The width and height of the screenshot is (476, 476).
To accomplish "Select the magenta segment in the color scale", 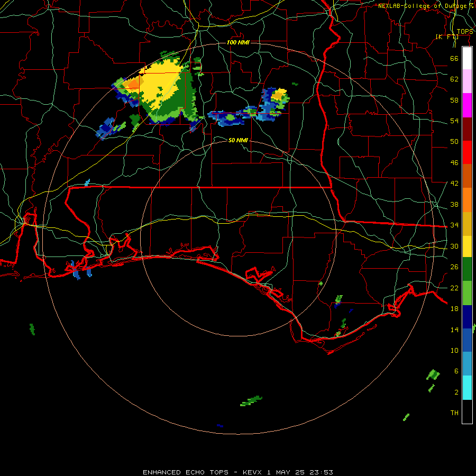I will click(467, 105).
